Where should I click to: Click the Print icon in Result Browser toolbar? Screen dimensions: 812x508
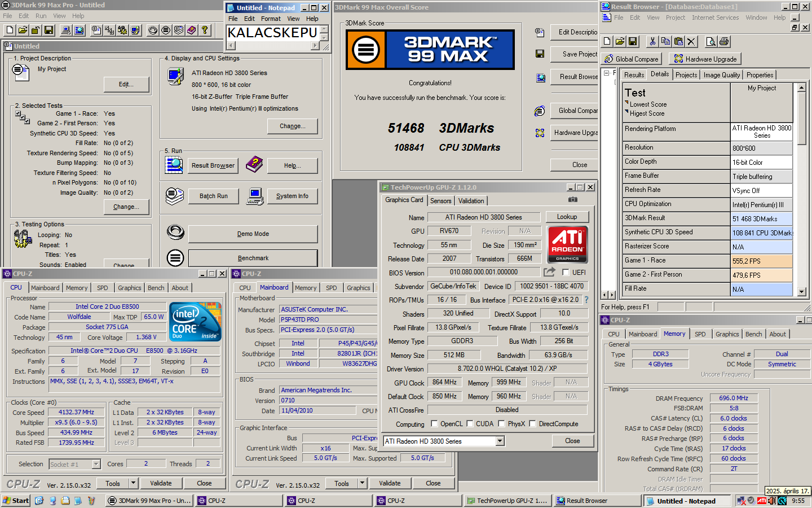(724, 41)
